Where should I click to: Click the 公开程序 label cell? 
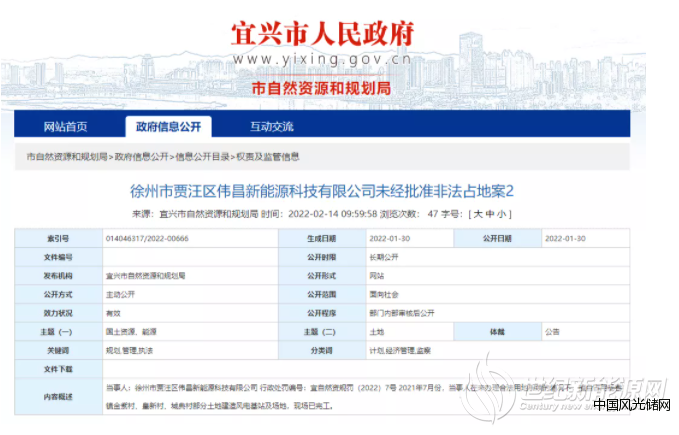(x=322, y=313)
